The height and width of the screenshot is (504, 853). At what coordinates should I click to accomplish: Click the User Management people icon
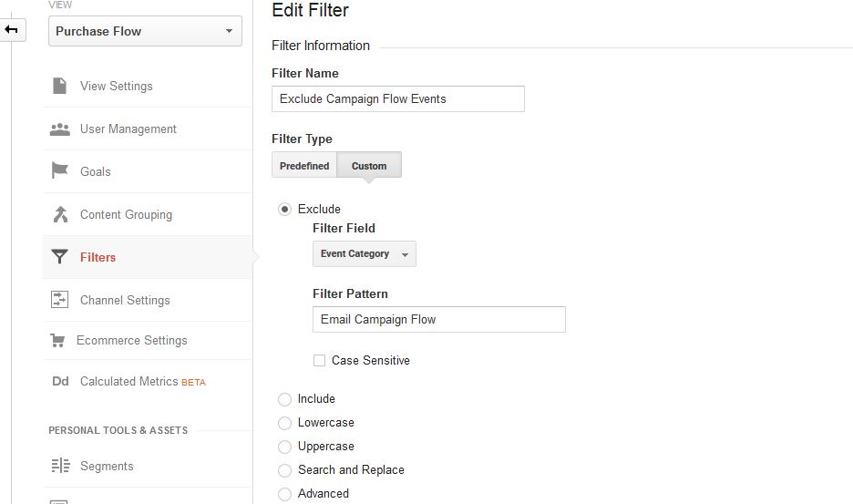(x=60, y=129)
